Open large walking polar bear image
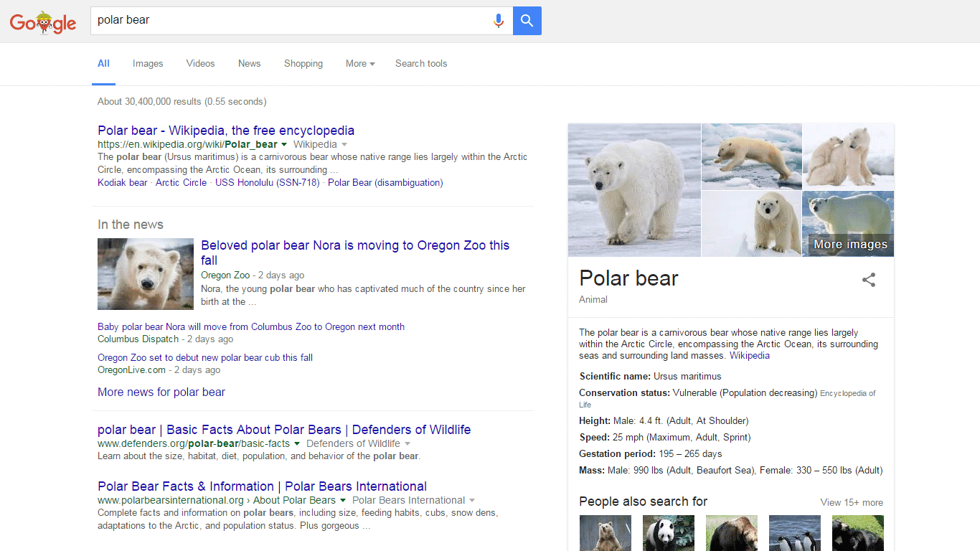The width and height of the screenshot is (980, 551). coord(634,190)
